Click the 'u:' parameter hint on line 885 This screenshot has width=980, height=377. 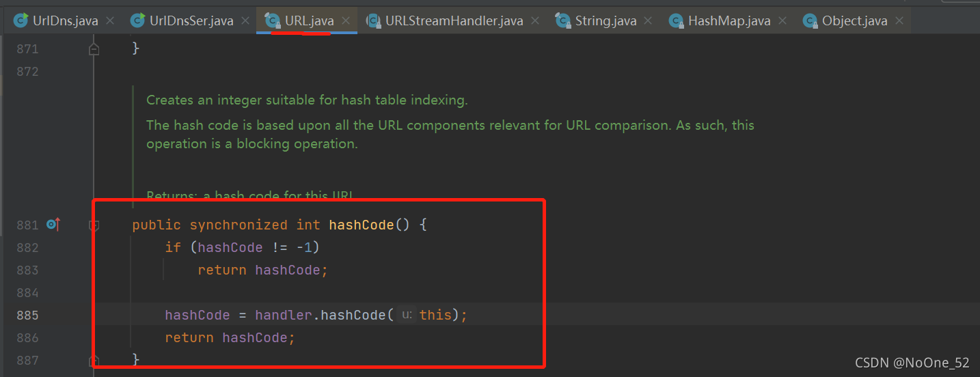click(x=407, y=315)
